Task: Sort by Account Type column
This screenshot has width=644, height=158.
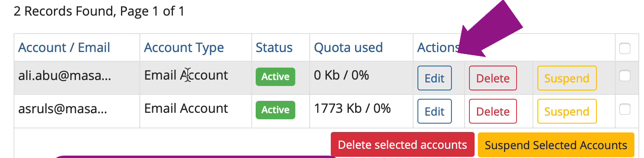Action: point(184,48)
